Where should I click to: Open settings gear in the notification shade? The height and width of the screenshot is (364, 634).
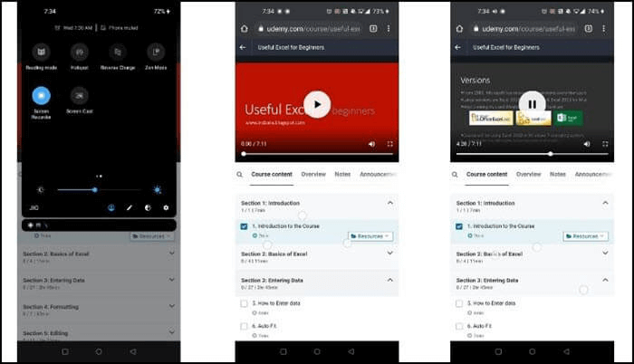pyautogui.click(x=166, y=207)
